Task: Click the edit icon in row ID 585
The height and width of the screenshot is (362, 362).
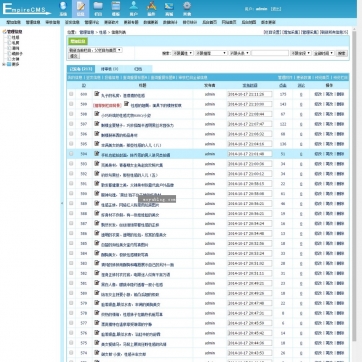Action: click(97, 243)
